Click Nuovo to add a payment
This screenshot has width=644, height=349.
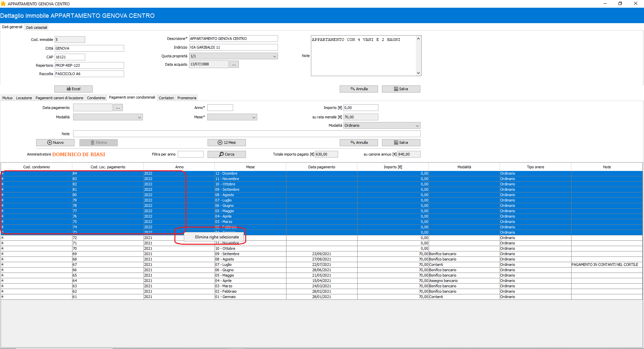(55, 142)
